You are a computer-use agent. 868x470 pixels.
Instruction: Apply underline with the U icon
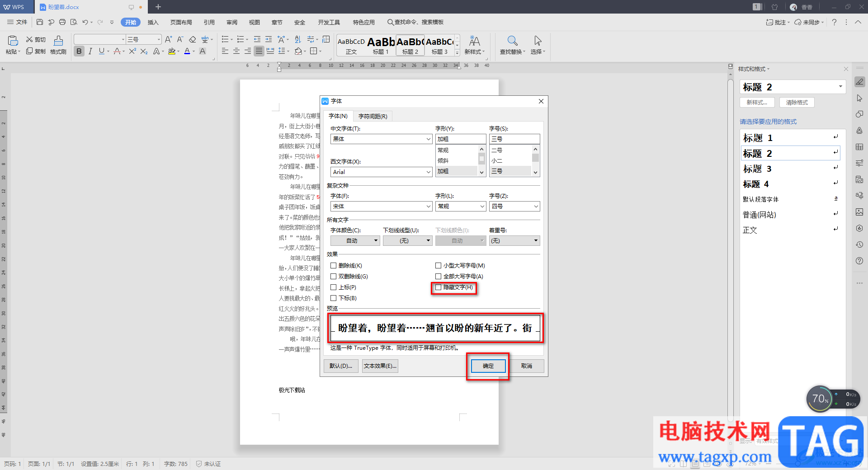102,51
